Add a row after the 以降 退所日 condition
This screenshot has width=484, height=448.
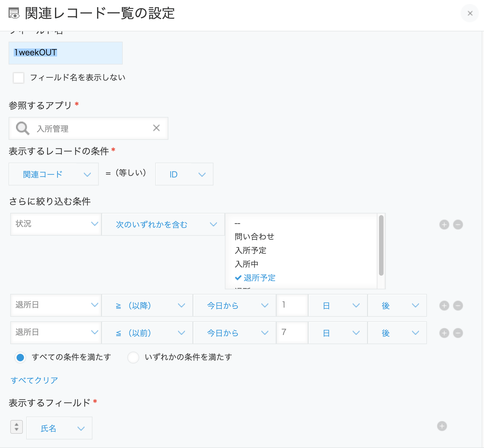444,306
